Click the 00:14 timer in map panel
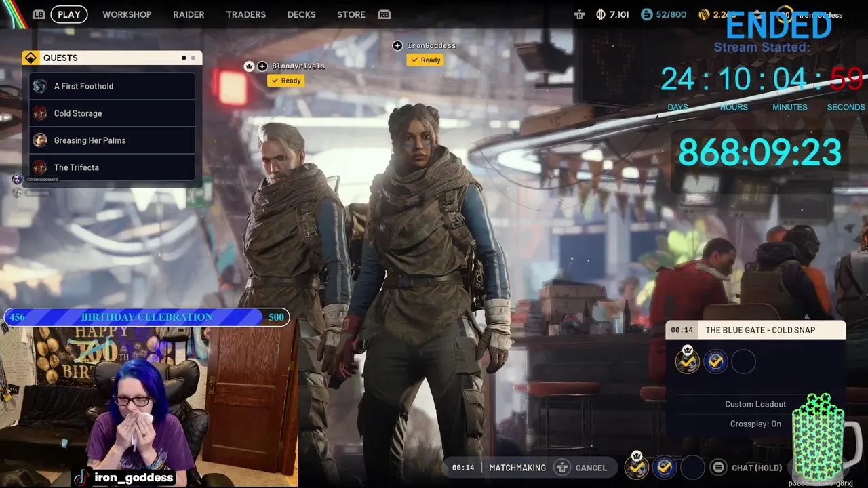The height and width of the screenshot is (488, 868). [x=682, y=330]
